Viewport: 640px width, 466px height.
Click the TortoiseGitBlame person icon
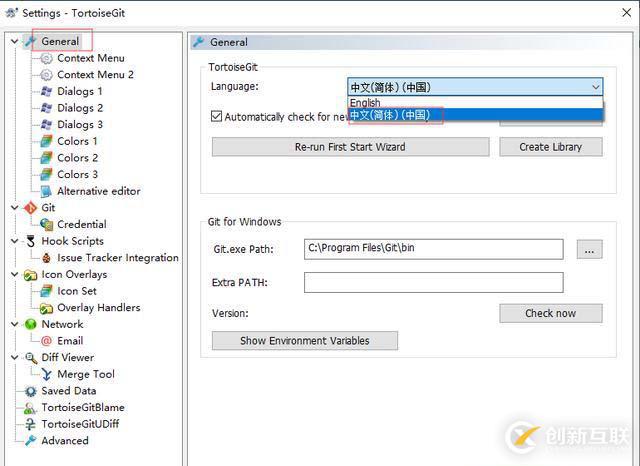31,408
